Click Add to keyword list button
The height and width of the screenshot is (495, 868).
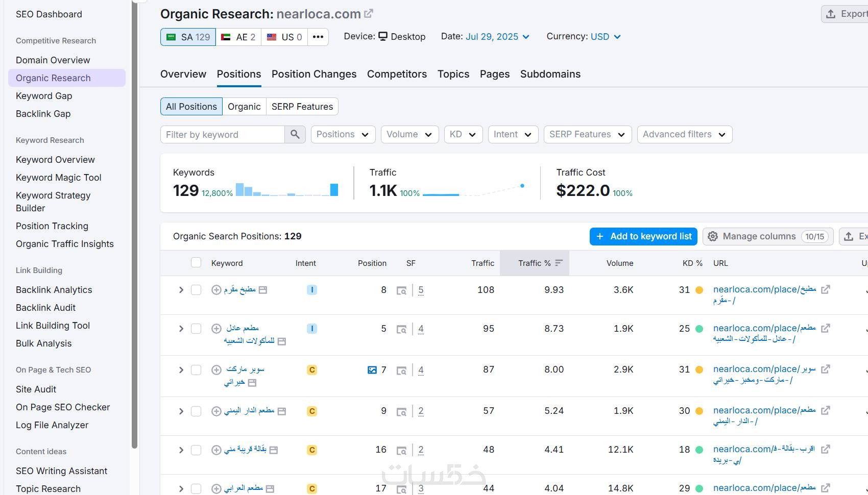(643, 236)
